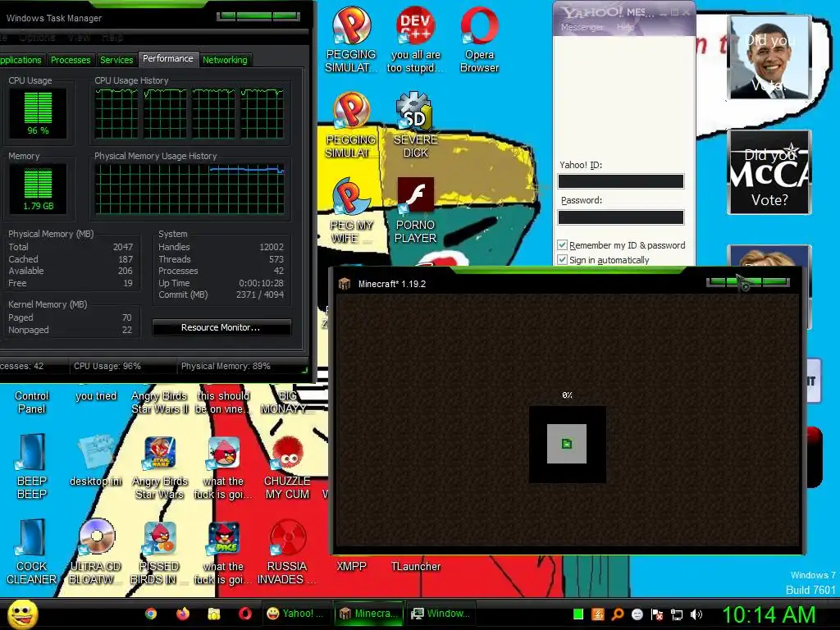Open the Yahoo Messenger menu
Image resolution: width=840 pixels, height=630 pixels.
coord(582,27)
